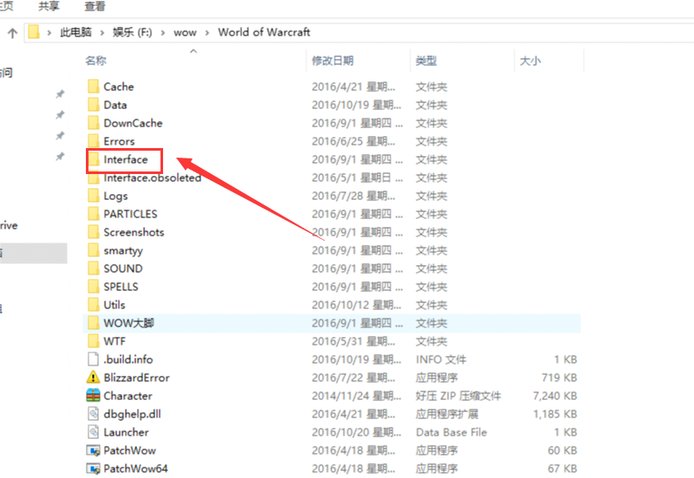Open the 查看 ribbon tab

tap(96, 5)
